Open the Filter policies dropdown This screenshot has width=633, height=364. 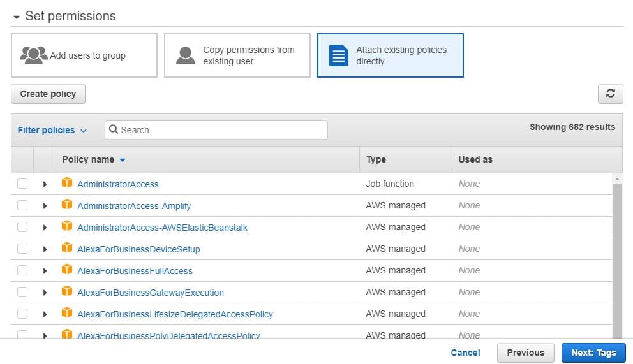click(52, 130)
